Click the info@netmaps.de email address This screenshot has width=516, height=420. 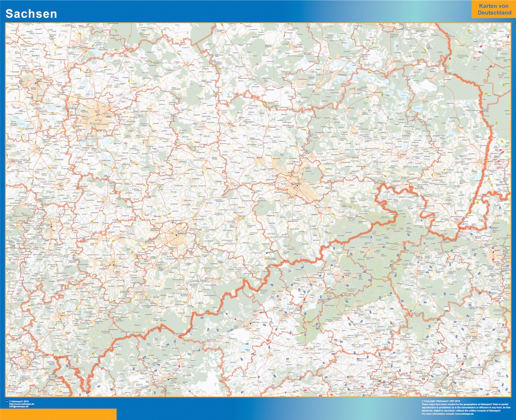(19, 407)
